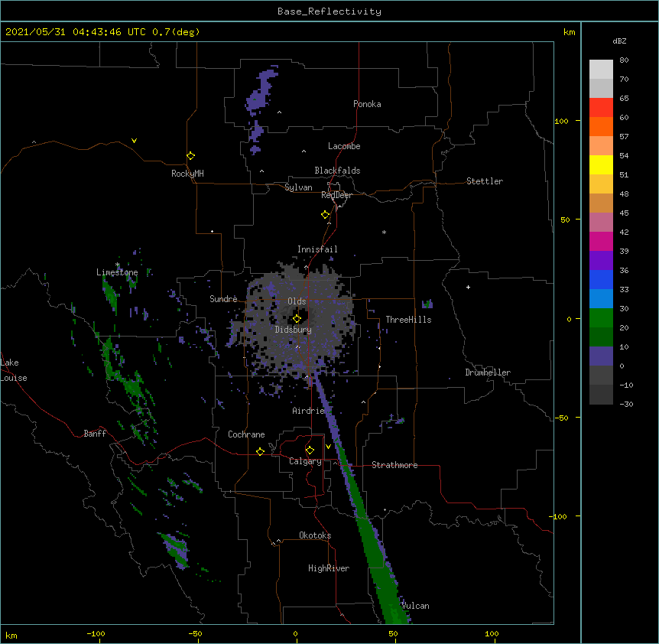This screenshot has height=644, width=659.
Task: Click the Didsbury town label
Action: (x=293, y=330)
